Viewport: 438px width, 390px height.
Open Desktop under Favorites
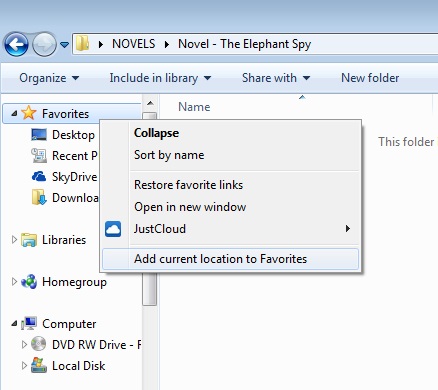(x=73, y=135)
